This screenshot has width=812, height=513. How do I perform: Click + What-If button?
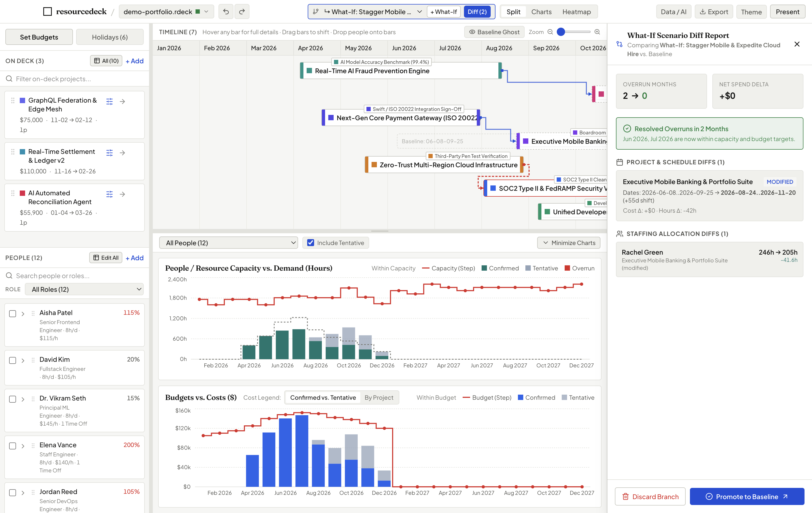tap(443, 12)
